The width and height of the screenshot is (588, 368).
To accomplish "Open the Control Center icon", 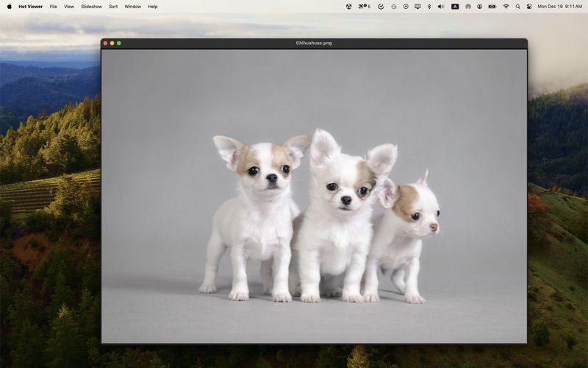I will [x=529, y=7].
